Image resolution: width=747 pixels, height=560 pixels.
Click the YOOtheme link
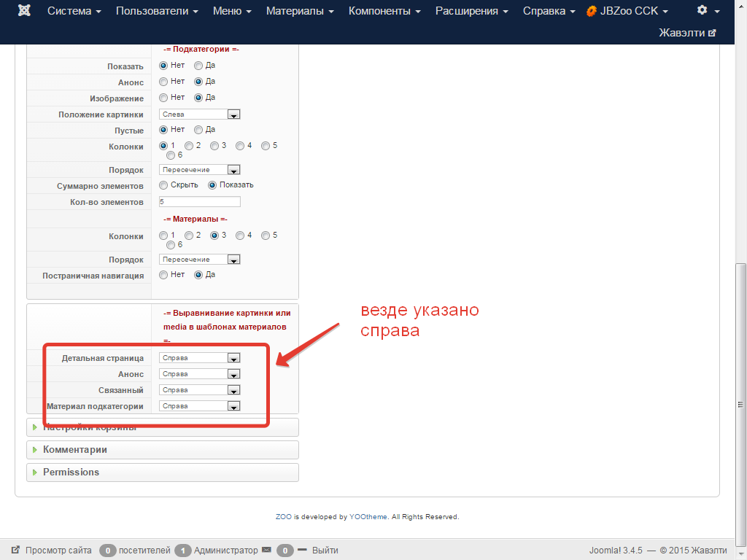click(x=368, y=517)
